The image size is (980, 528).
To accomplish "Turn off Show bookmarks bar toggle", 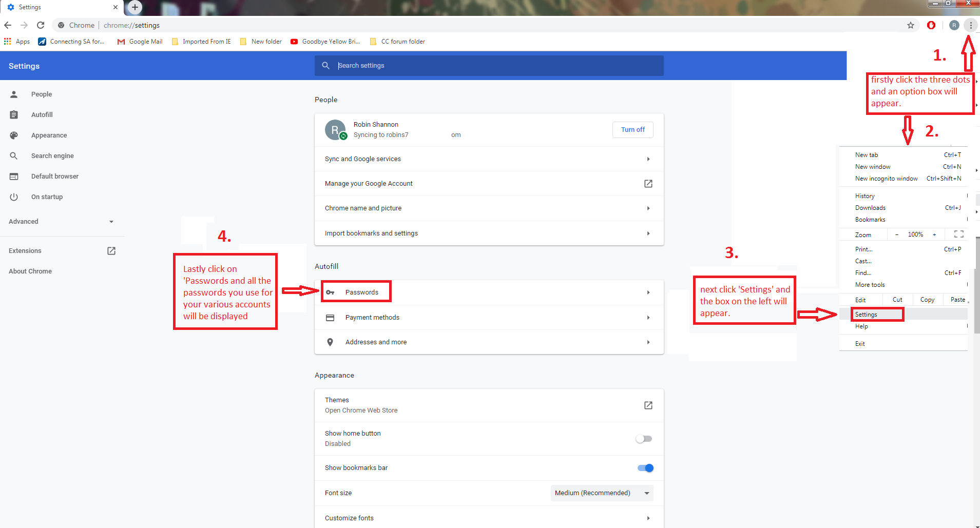I will pos(645,468).
